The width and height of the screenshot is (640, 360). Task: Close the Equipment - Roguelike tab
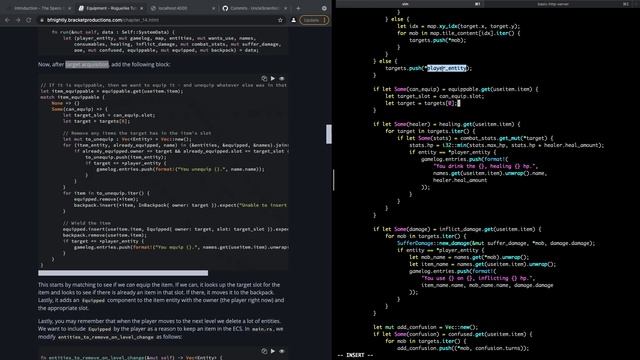tap(142, 8)
